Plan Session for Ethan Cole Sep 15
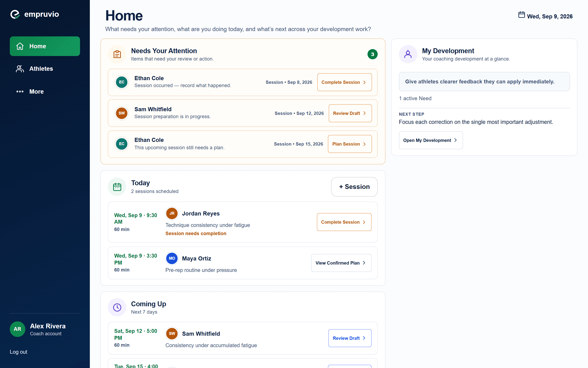The width and height of the screenshot is (588, 368). [350, 144]
